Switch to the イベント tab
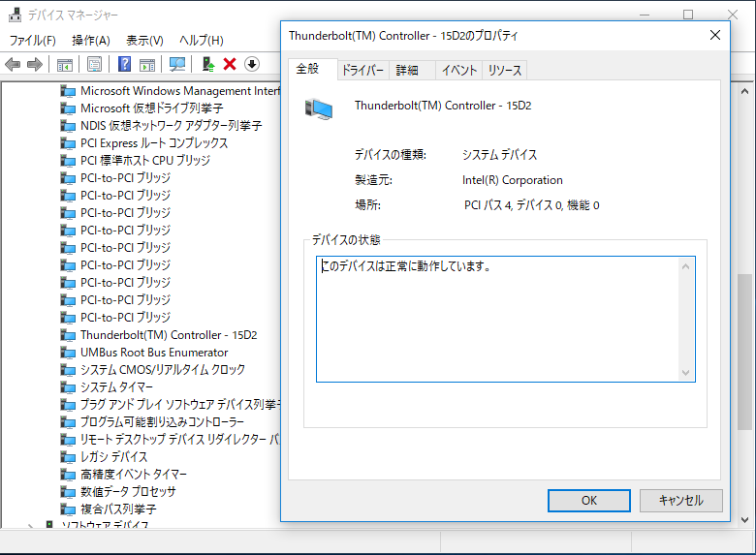The image size is (756, 555). 459,71
